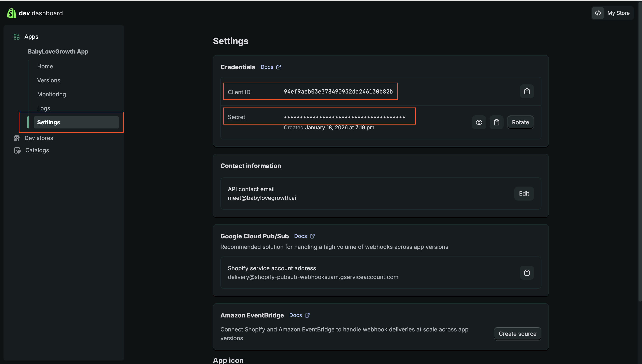Go to the Monitoring section
Image resolution: width=642 pixels, height=364 pixels.
52,94
